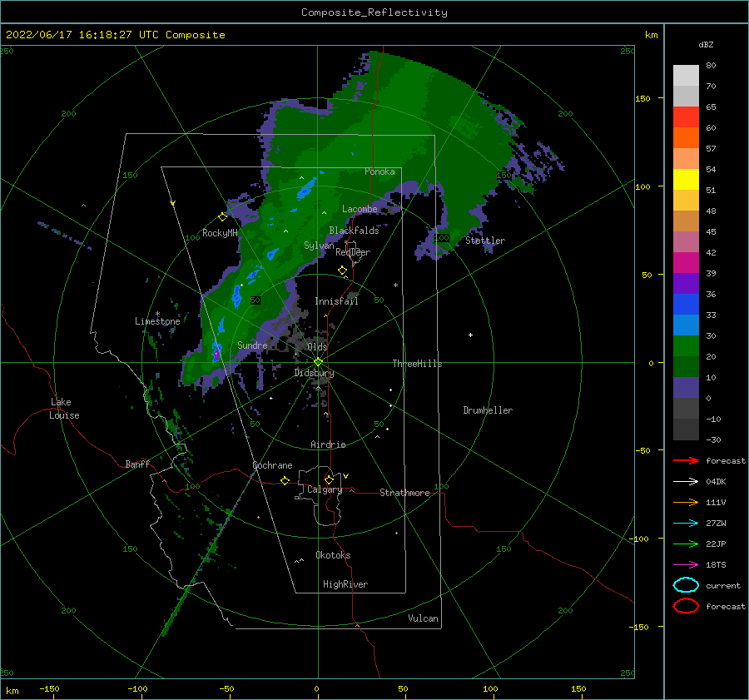Click the Lacombe town label
The width and height of the screenshot is (749, 700).
[360, 209]
